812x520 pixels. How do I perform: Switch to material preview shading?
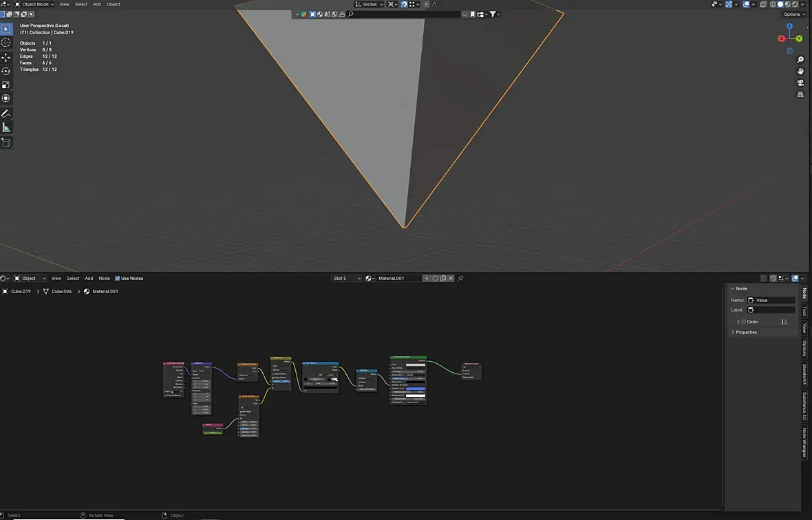788,4
